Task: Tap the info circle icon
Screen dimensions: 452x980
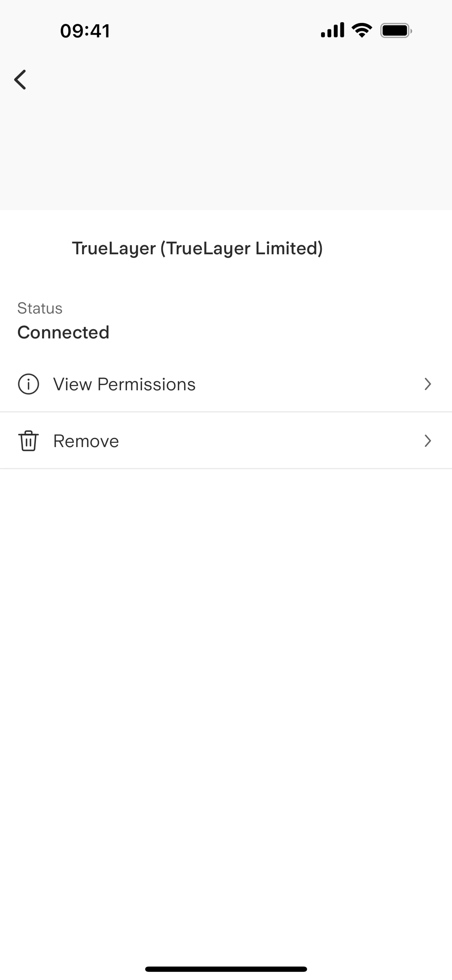Action: 28,384
